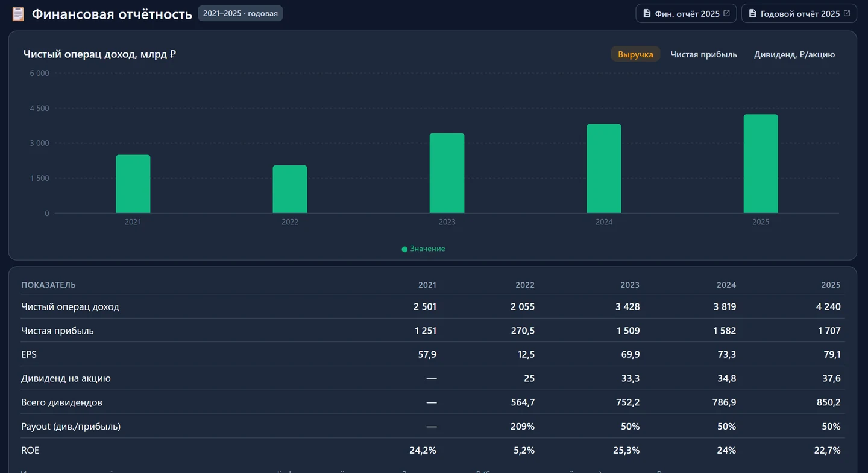Click the green 2021 chart bar
Viewport: 868px width, 473px height.
(133, 184)
